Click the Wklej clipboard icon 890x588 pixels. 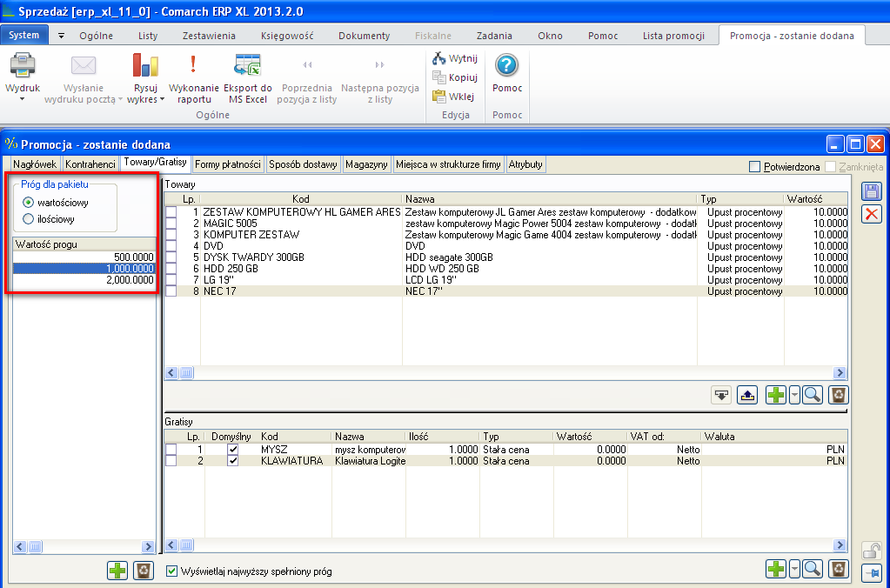[438, 97]
